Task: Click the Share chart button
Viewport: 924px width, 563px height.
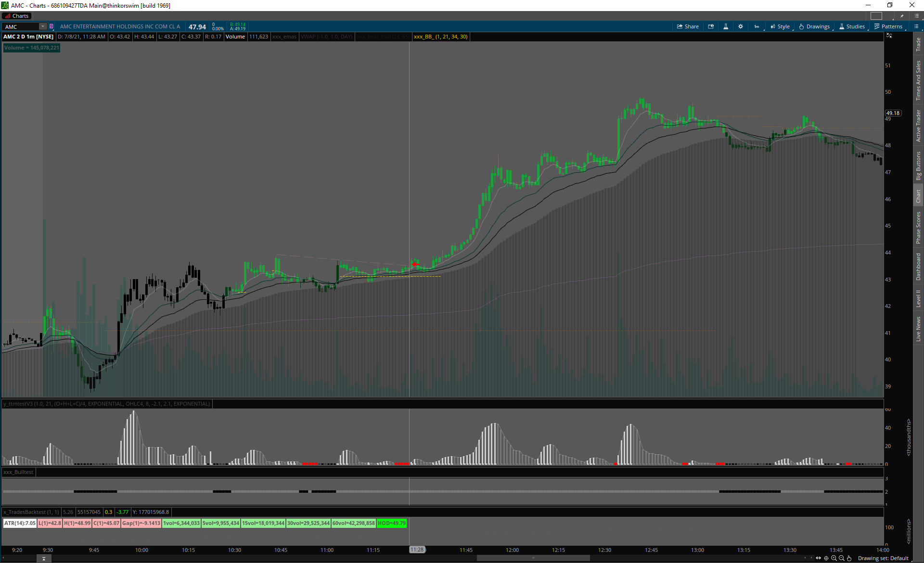Action: (x=688, y=26)
